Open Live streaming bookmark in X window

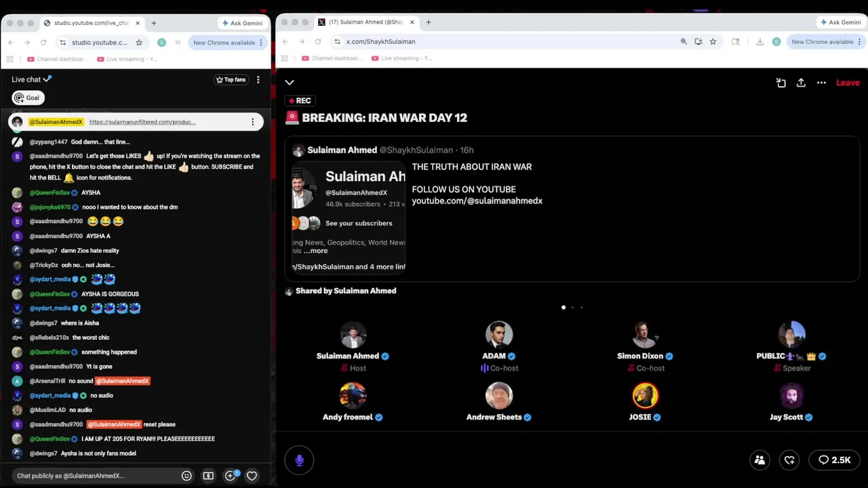click(401, 58)
